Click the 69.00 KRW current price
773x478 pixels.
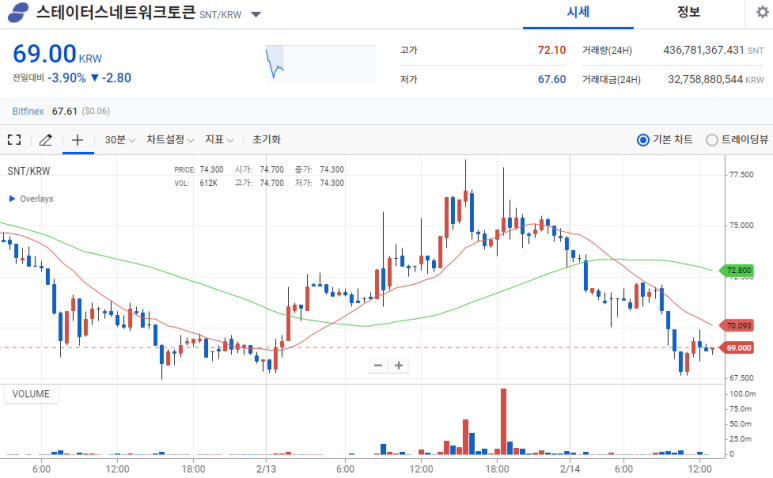(57, 54)
